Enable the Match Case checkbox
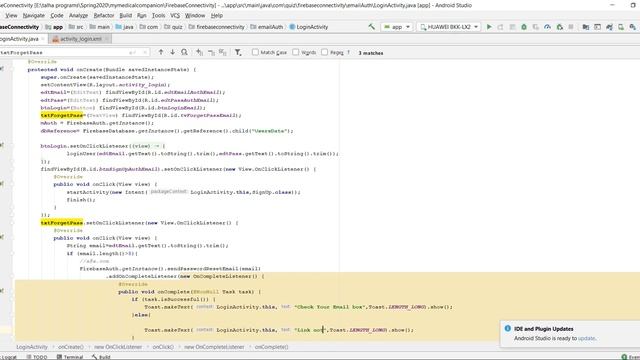Image resolution: width=640 pixels, height=360 pixels. pyautogui.click(x=256, y=52)
